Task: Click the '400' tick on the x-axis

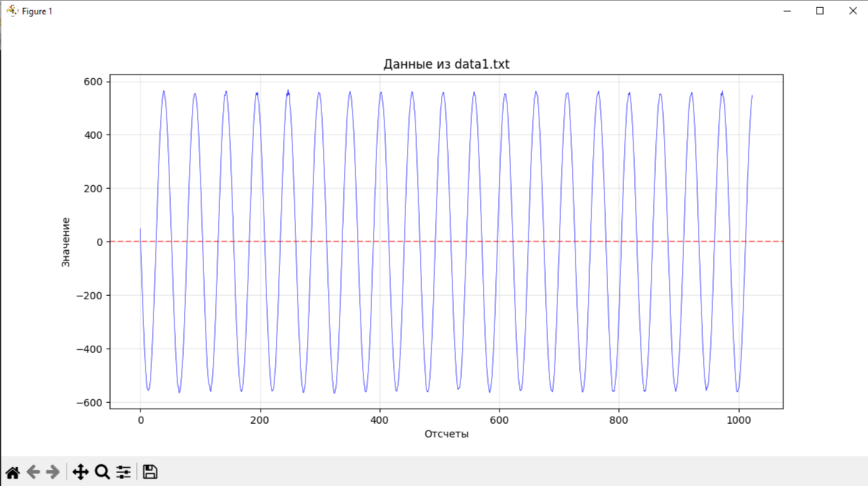Action: pyautogui.click(x=380, y=420)
